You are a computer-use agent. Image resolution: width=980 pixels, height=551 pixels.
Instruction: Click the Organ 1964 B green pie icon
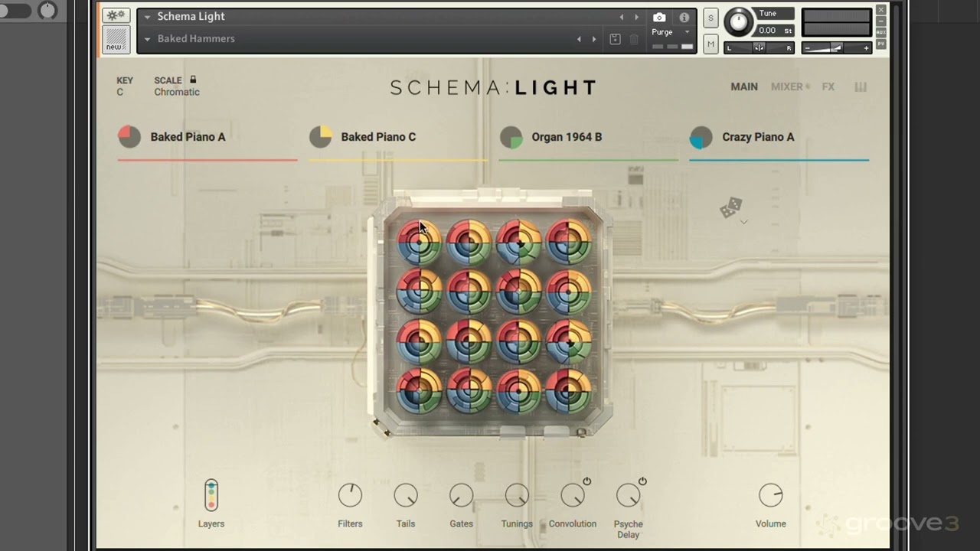coord(511,137)
